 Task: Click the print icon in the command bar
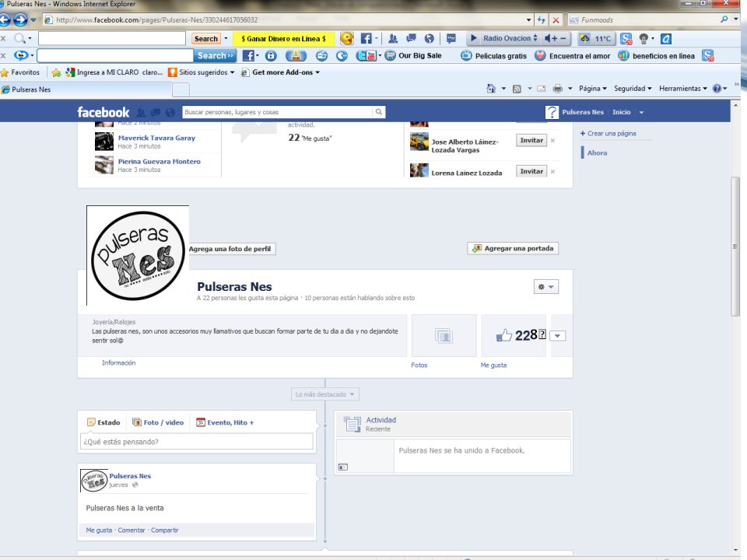tap(557, 89)
